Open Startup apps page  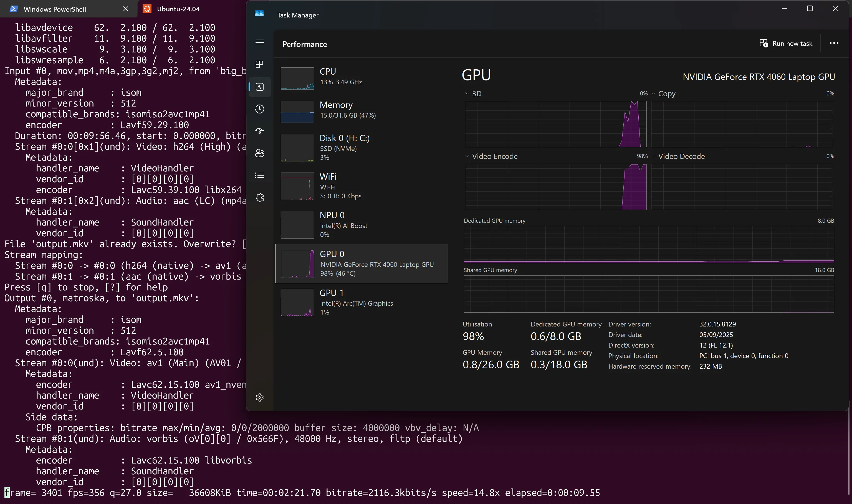pyautogui.click(x=259, y=131)
